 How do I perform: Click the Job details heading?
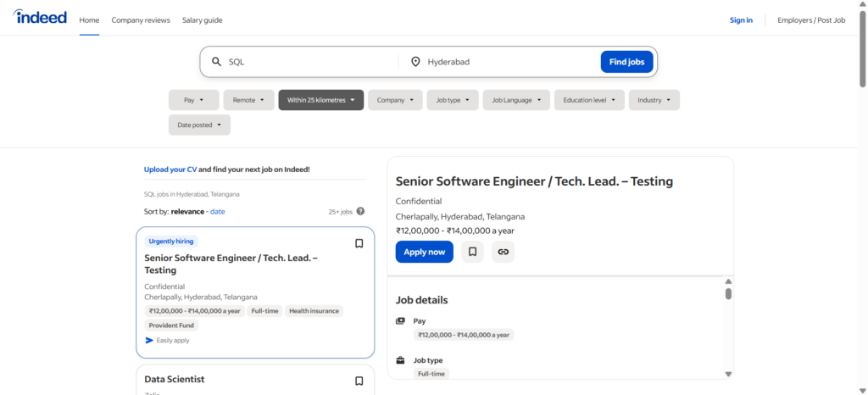point(422,300)
